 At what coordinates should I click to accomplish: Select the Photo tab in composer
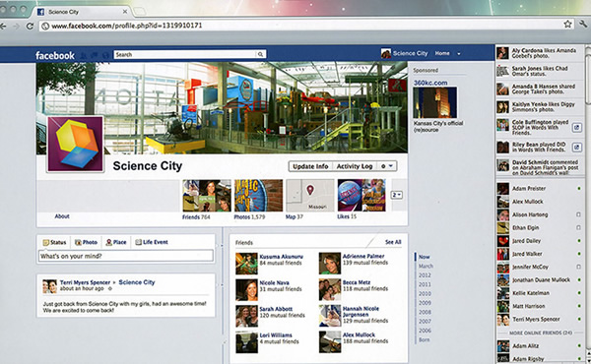pos(87,242)
